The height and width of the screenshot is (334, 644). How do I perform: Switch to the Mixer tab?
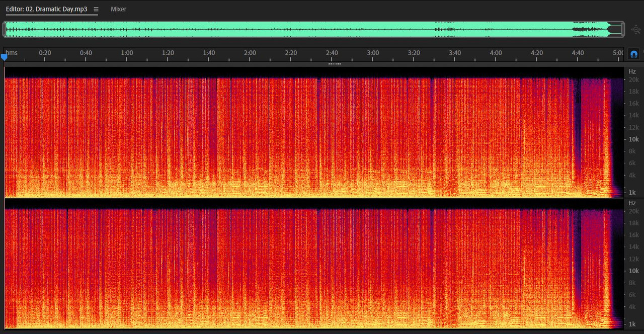coord(118,9)
